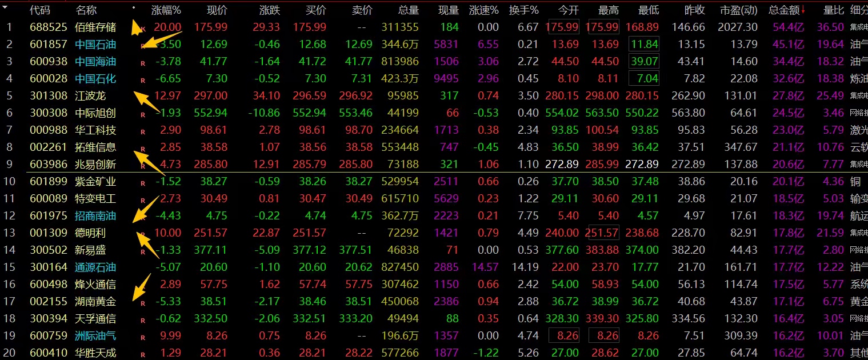Click total amount 54.4亿
The image size is (868, 360).
pyautogui.click(x=789, y=27)
